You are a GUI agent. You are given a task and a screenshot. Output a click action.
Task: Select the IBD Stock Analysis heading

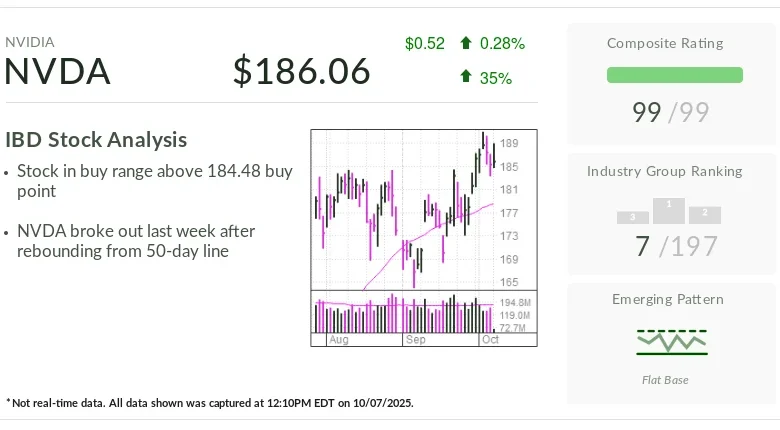(96, 140)
